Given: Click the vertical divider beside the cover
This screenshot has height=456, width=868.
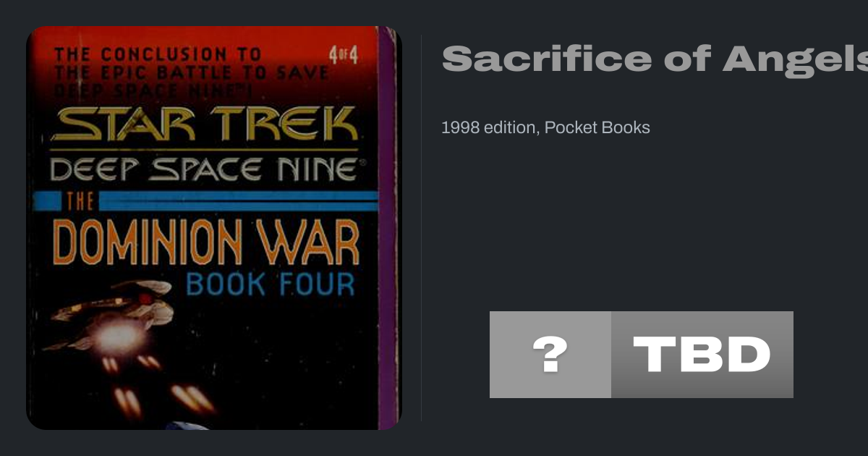Looking at the screenshot, I should click(421, 228).
